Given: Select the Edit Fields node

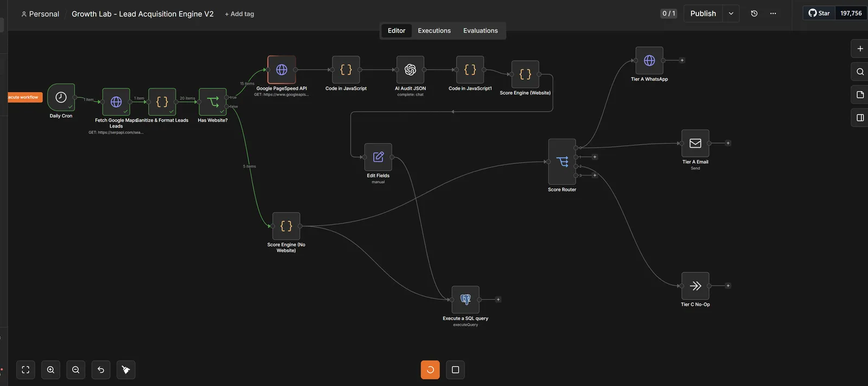Looking at the screenshot, I should [x=378, y=157].
